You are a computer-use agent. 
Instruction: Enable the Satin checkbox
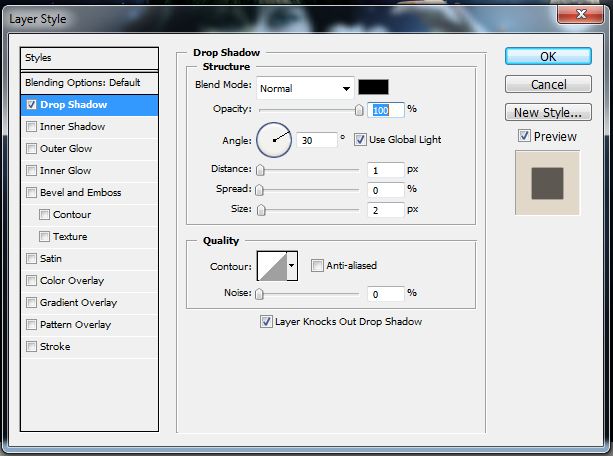pos(31,259)
